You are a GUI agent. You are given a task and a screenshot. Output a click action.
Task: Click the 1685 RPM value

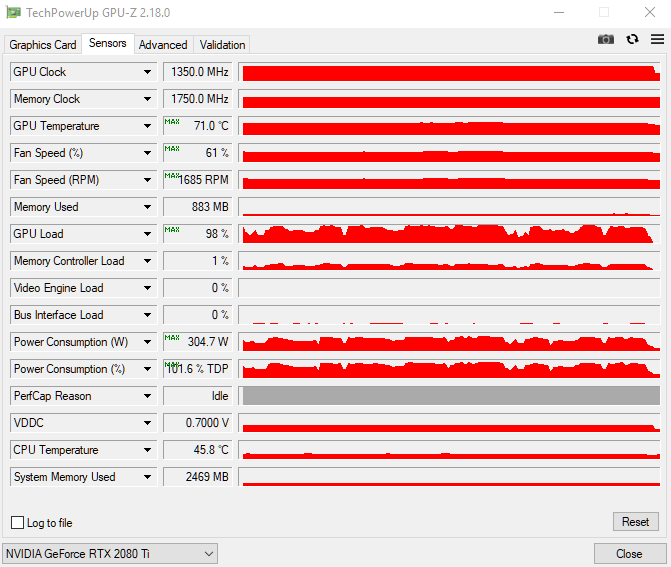[198, 180]
